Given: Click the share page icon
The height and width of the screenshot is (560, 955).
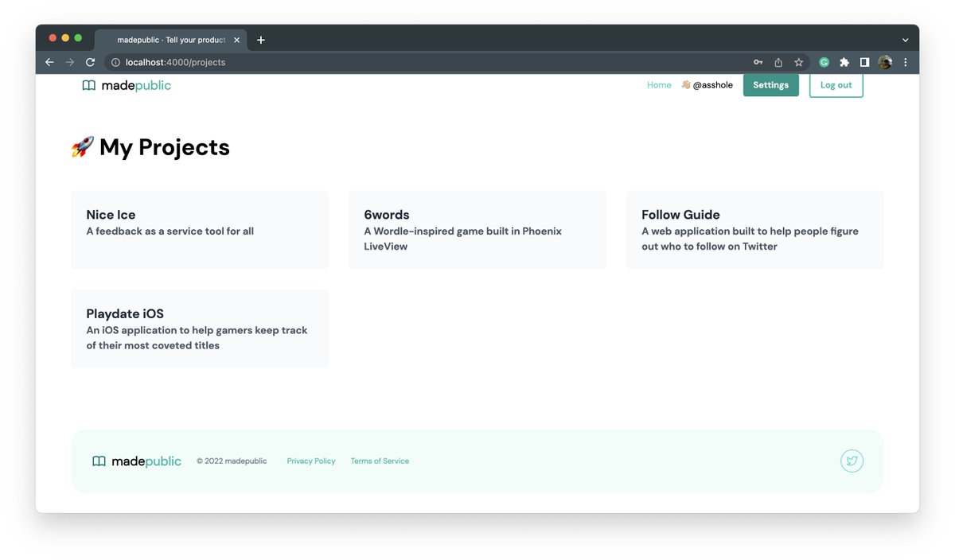Looking at the screenshot, I should [x=778, y=62].
